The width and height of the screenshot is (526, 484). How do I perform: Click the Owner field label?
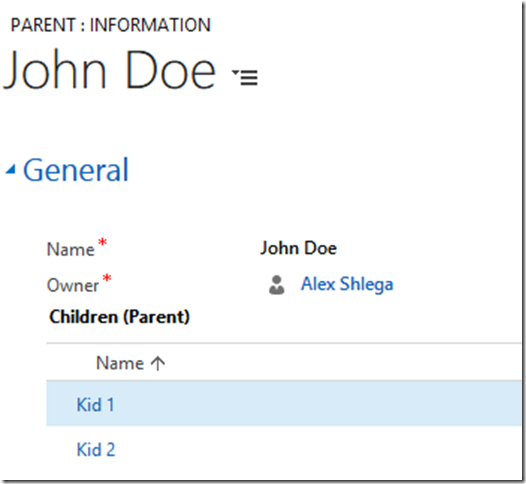(73, 285)
